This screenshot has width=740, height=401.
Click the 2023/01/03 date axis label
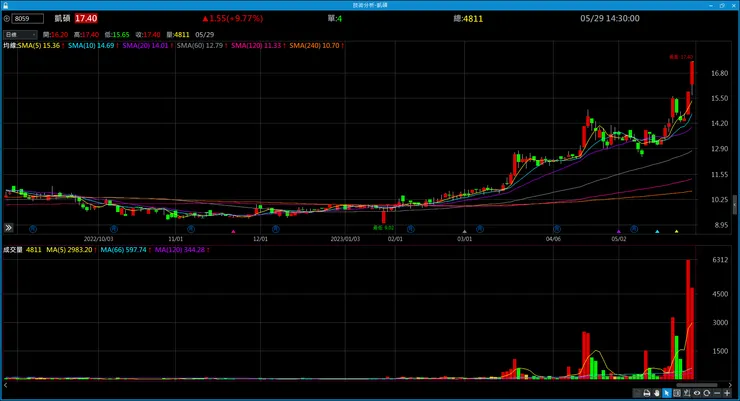(x=345, y=239)
